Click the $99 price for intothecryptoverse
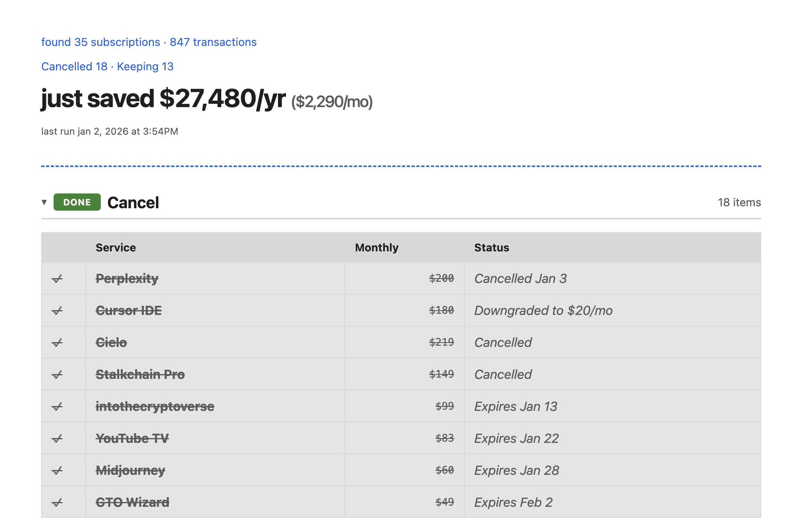Image resolution: width=812 pixels, height=518 pixels. [445, 406]
